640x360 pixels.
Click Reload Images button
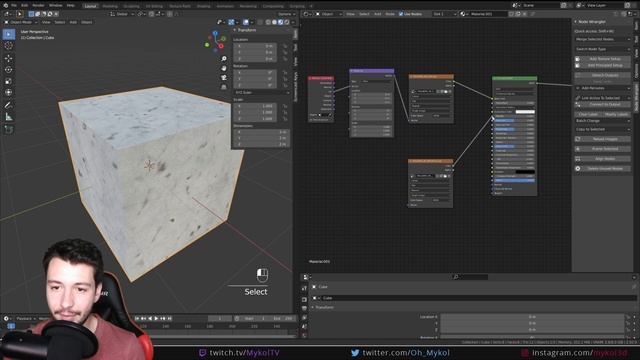click(x=602, y=139)
